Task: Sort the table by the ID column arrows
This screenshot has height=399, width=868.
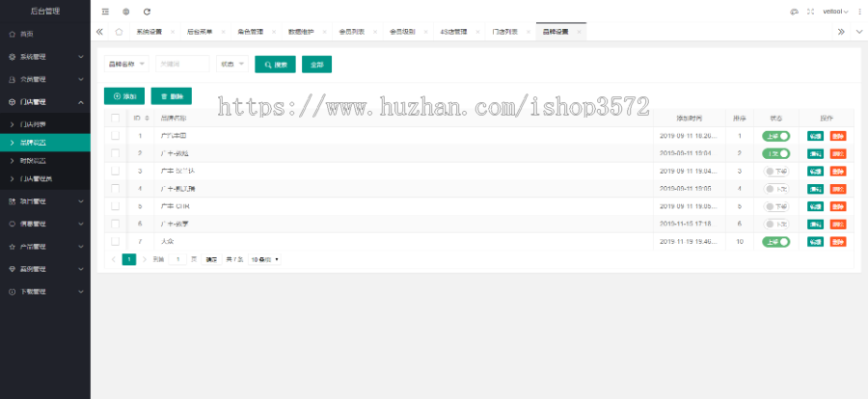Action: (x=147, y=118)
